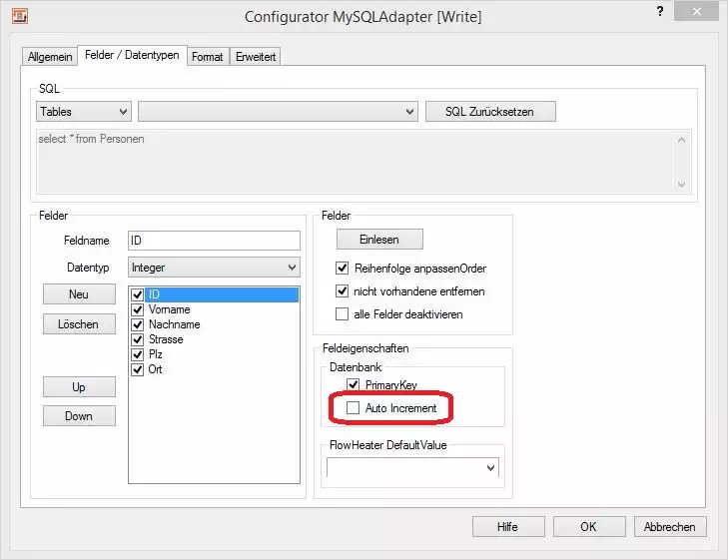Click the application icon in title bar

tap(19, 14)
